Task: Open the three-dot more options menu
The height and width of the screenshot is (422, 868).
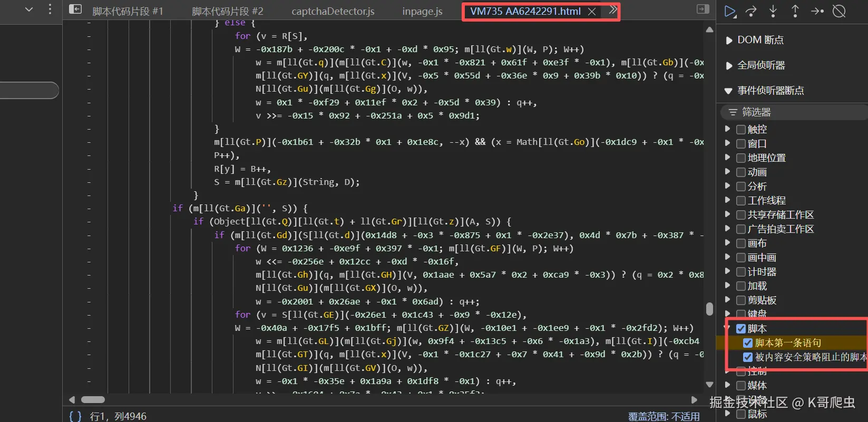Action: pos(50,9)
